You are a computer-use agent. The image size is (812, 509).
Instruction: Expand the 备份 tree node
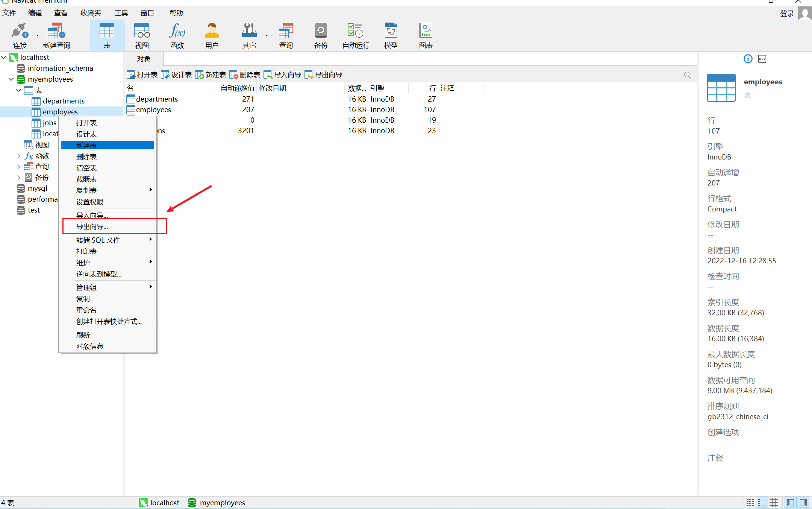(19, 178)
